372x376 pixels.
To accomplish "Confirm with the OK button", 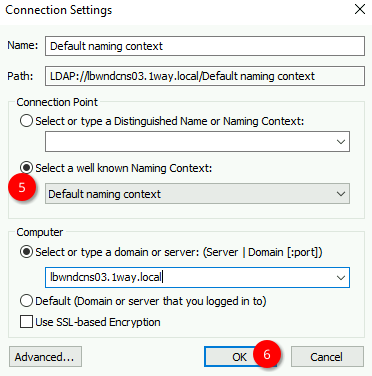I will pos(240,357).
